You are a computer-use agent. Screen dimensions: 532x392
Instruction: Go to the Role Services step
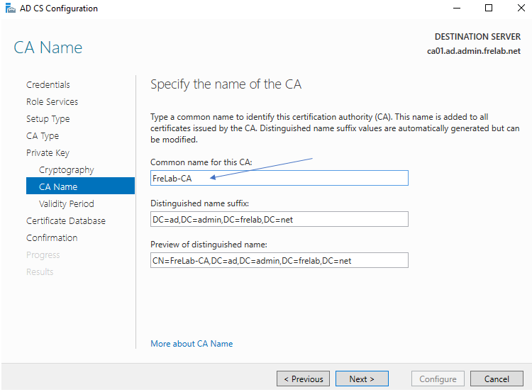(x=52, y=102)
